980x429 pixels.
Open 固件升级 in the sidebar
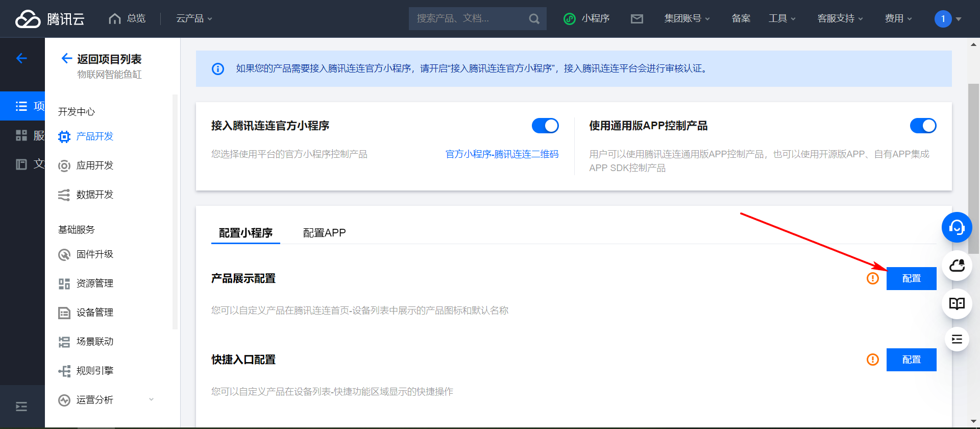(x=95, y=254)
